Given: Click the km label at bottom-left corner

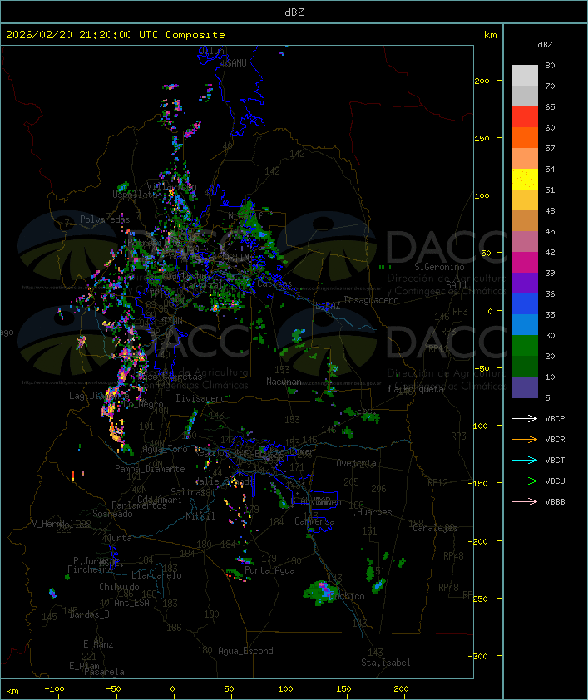Looking at the screenshot, I should point(12,691).
